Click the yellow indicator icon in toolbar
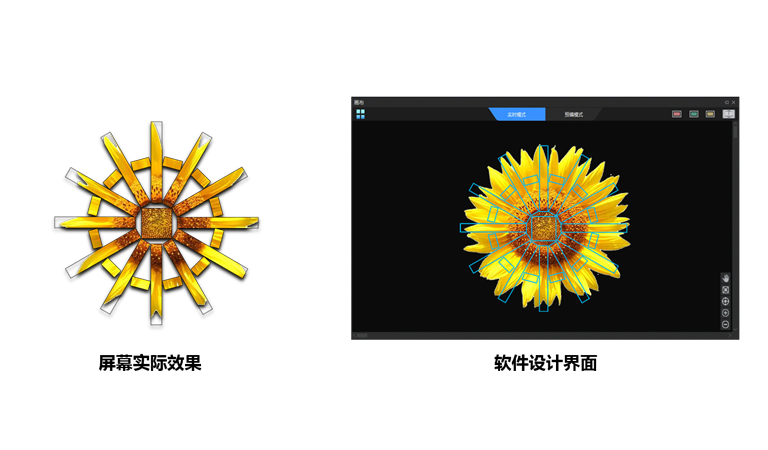 tap(710, 114)
